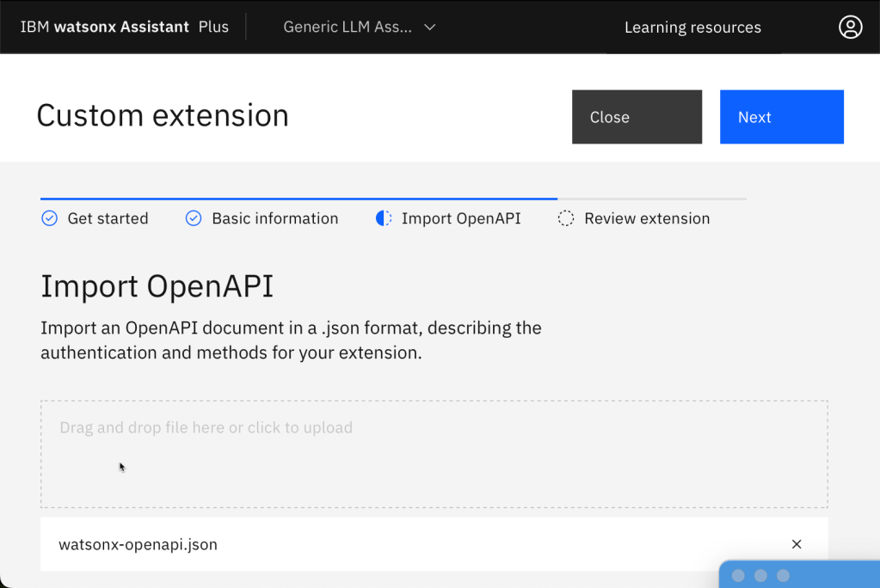880x588 pixels.
Task: Click the Basic information completed checkmark icon
Action: pyautogui.click(x=194, y=218)
